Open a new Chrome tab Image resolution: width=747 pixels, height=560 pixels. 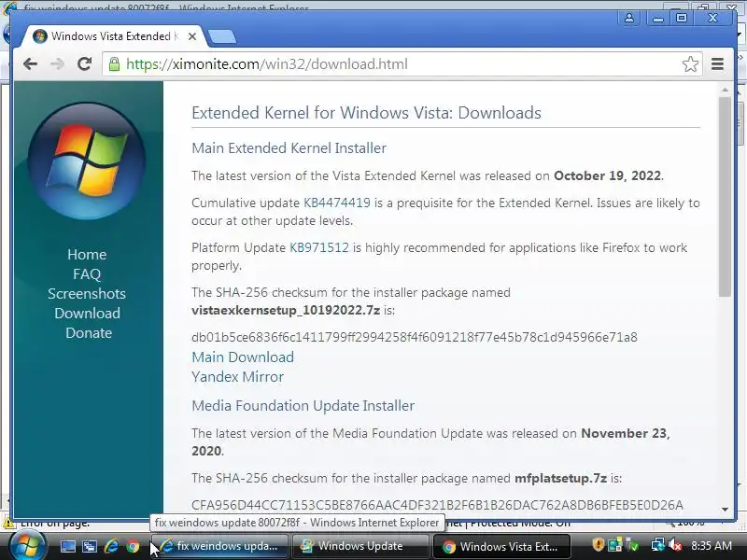coord(222,36)
